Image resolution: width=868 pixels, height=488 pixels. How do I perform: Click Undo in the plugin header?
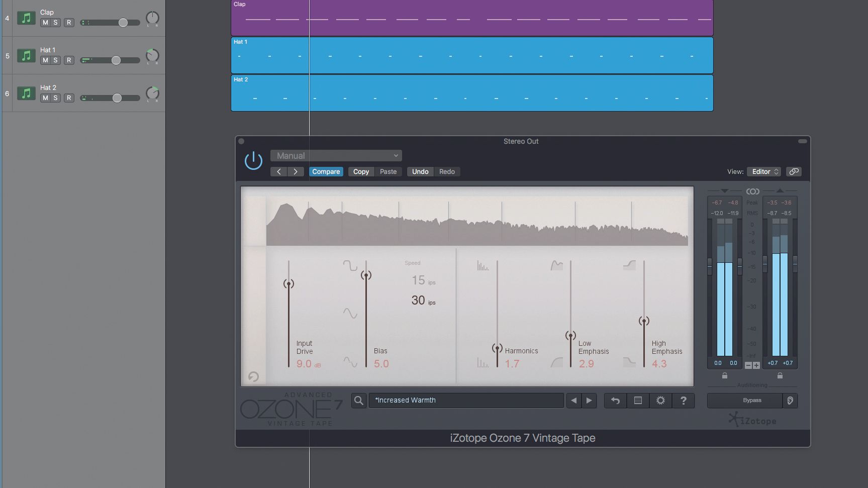[420, 171]
